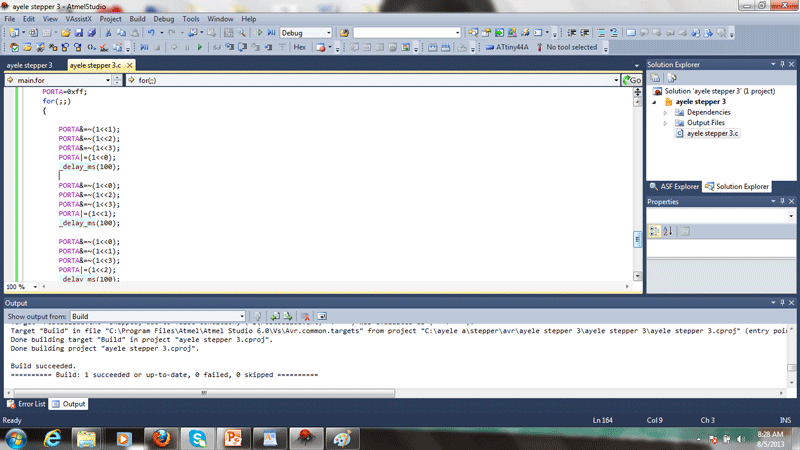Image resolution: width=800 pixels, height=450 pixels.
Task: Collapse the ayele stepper 3 project node
Action: point(655,102)
